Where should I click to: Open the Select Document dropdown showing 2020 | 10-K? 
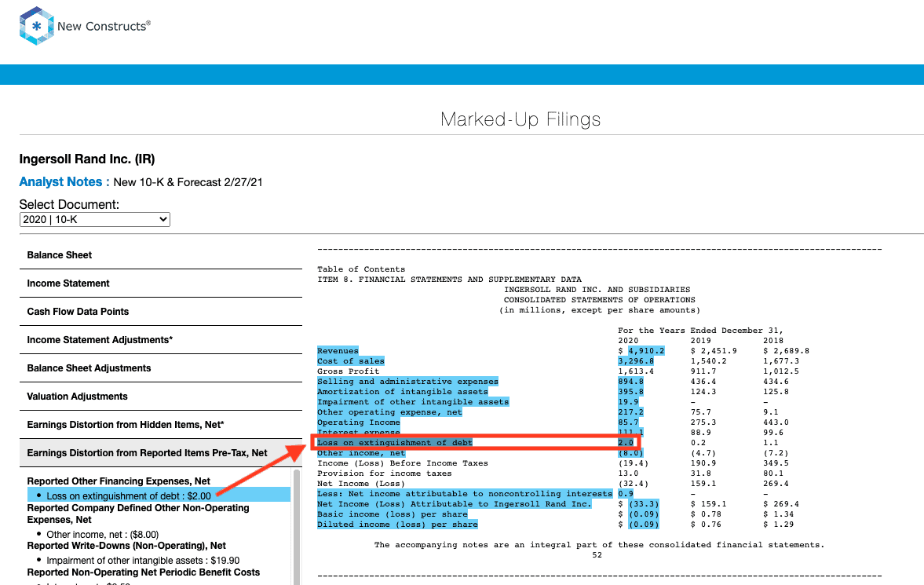[x=95, y=219]
